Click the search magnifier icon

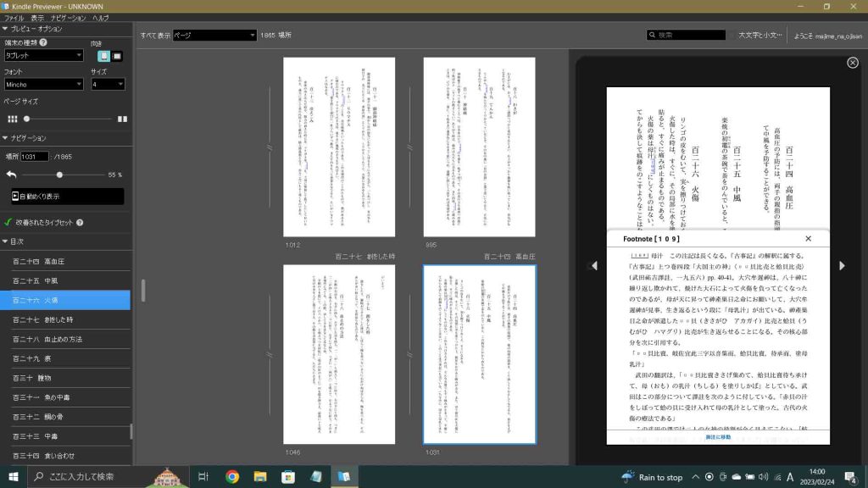click(652, 35)
